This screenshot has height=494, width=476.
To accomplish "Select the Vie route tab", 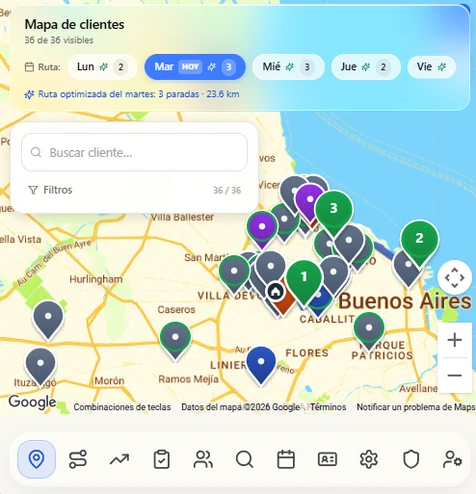I will [x=431, y=67].
